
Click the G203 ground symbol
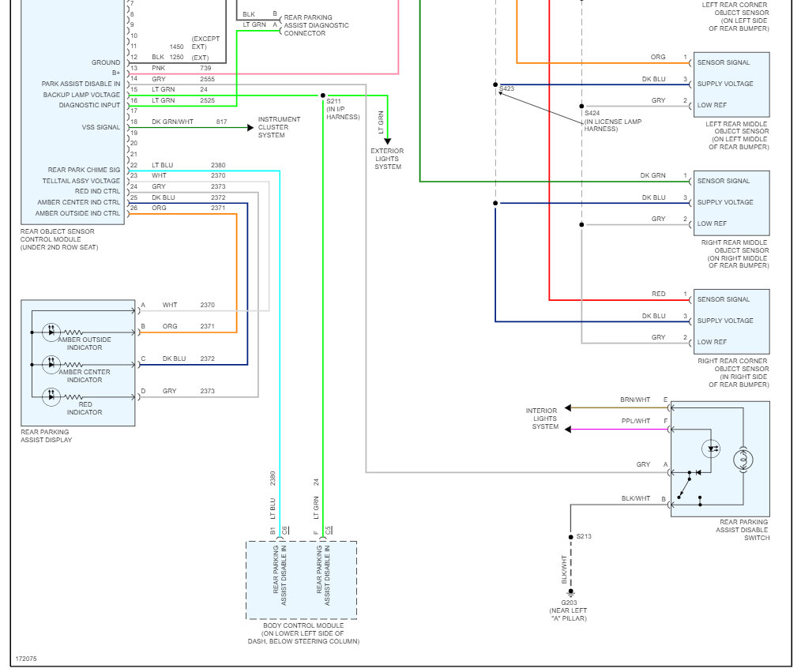570,593
